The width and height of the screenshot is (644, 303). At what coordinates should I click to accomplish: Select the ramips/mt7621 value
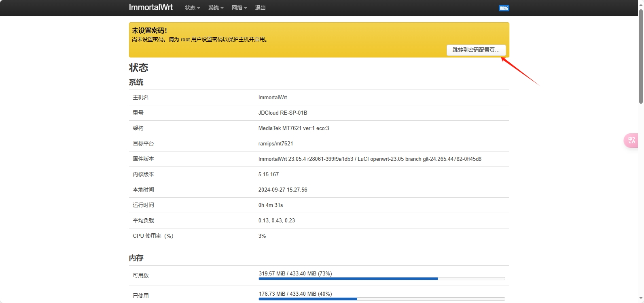tap(276, 143)
